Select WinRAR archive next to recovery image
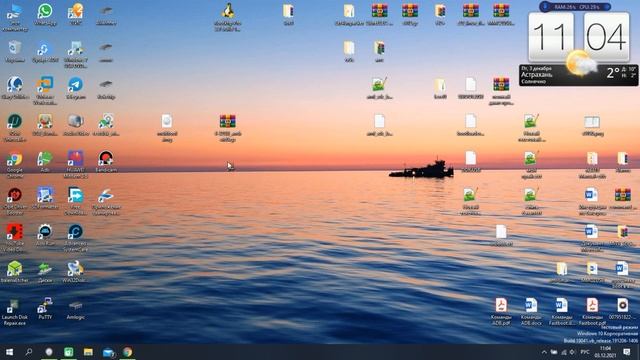 point(228,128)
